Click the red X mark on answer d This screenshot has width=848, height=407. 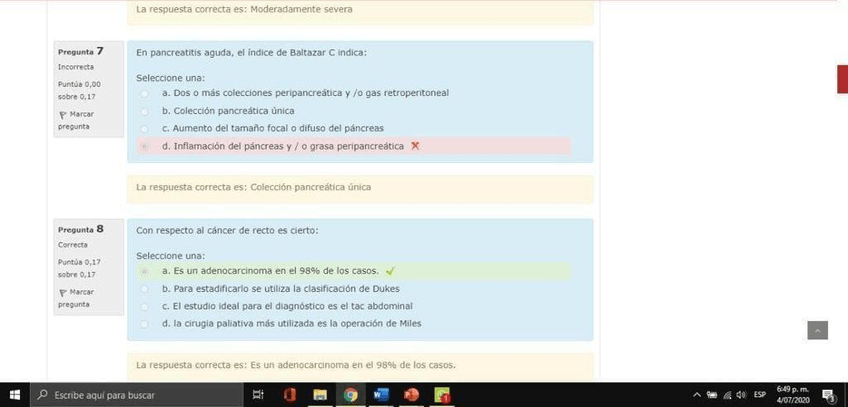(415, 146)
